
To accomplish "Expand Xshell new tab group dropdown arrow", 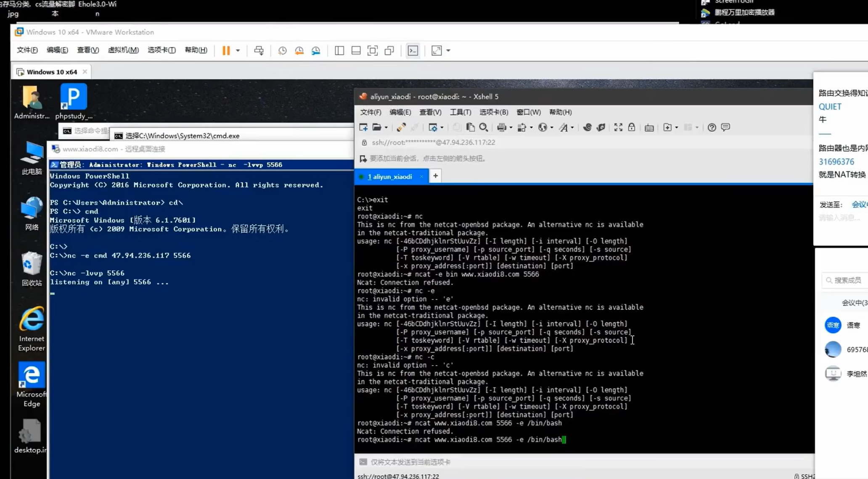I will pyautogui.click(x=677, y=127).
